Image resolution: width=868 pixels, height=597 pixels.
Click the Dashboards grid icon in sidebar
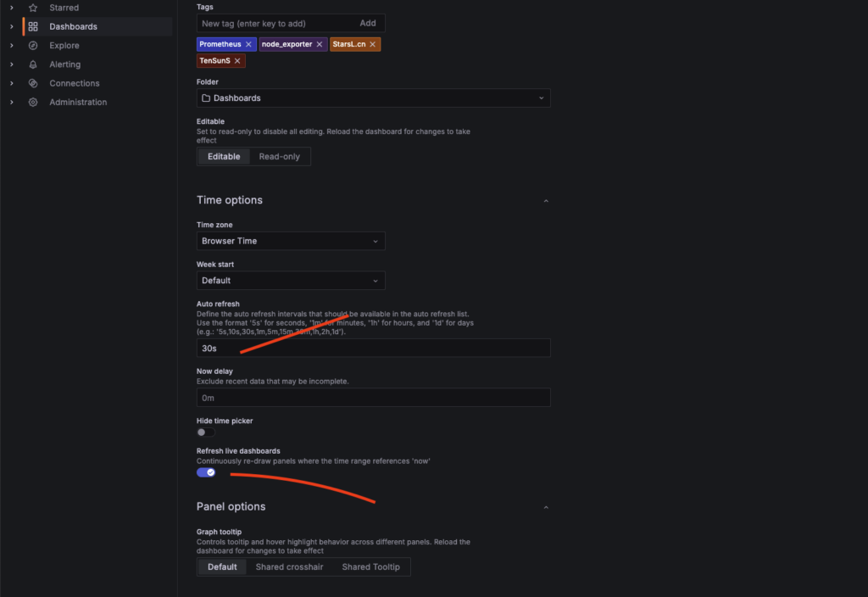[x=33, y=26]
